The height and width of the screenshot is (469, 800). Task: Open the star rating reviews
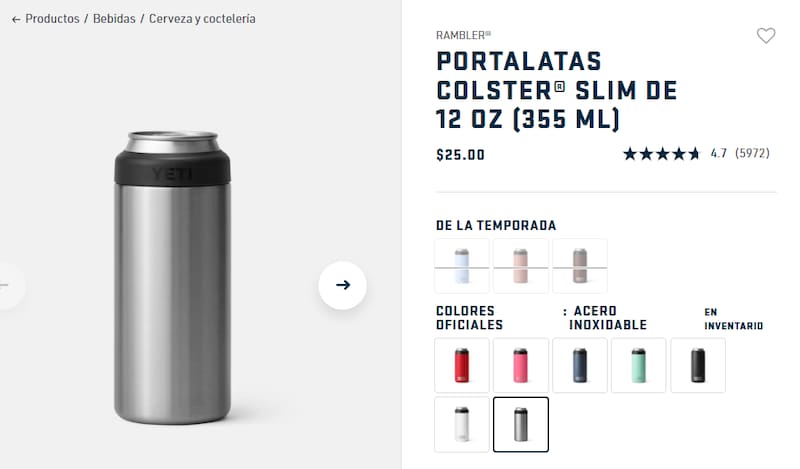click(x=661, y=154)
